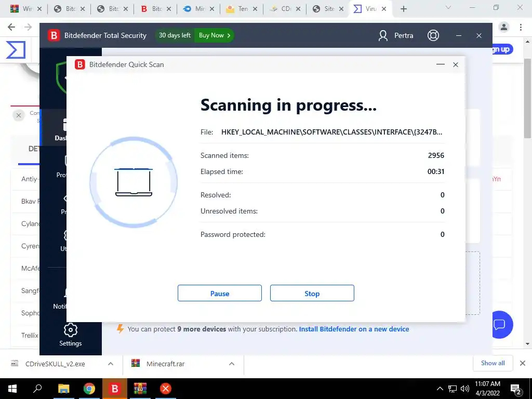
Task: Open the Bitdefender support lifebuoy icon
Action: [433, 35]
